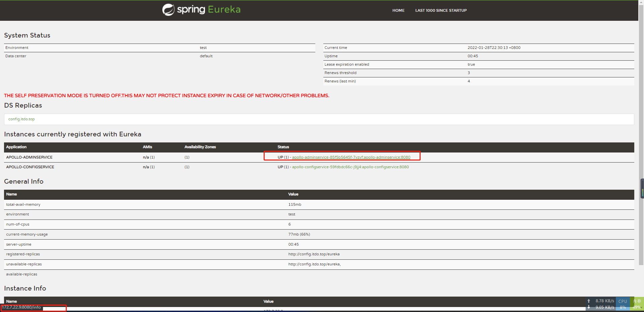Click the 115mb memory value
Image resolution: width=644 pixels, height=312 pixels.
[x=295, y=204]
